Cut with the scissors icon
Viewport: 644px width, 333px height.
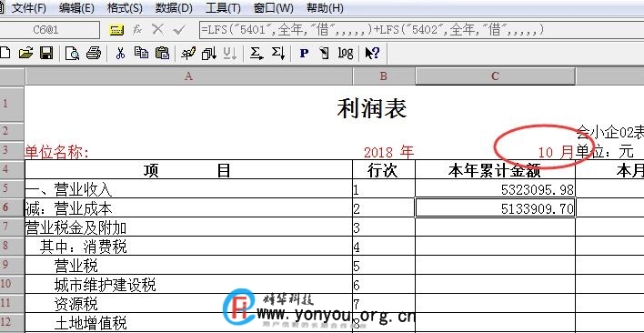tap(120, 53)
